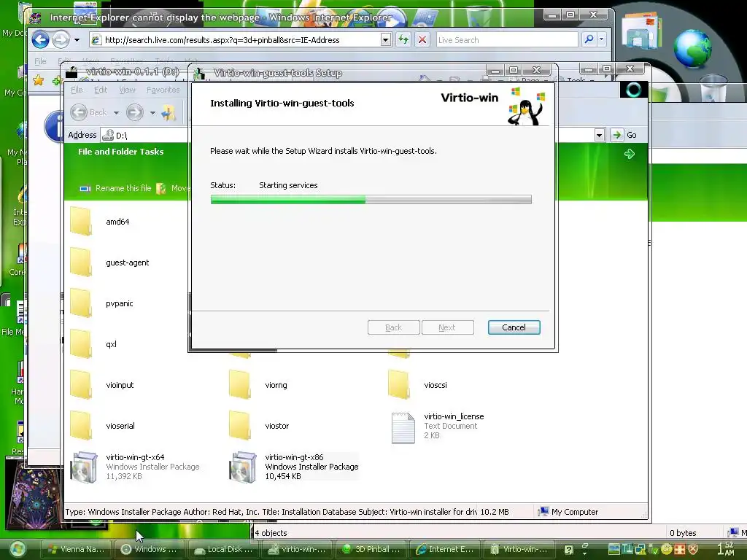Click the Live Search magnifier button

(589, 39)
